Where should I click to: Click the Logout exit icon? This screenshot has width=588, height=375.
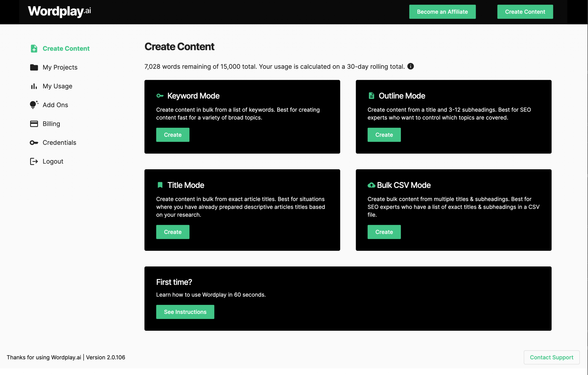(34, 161)
